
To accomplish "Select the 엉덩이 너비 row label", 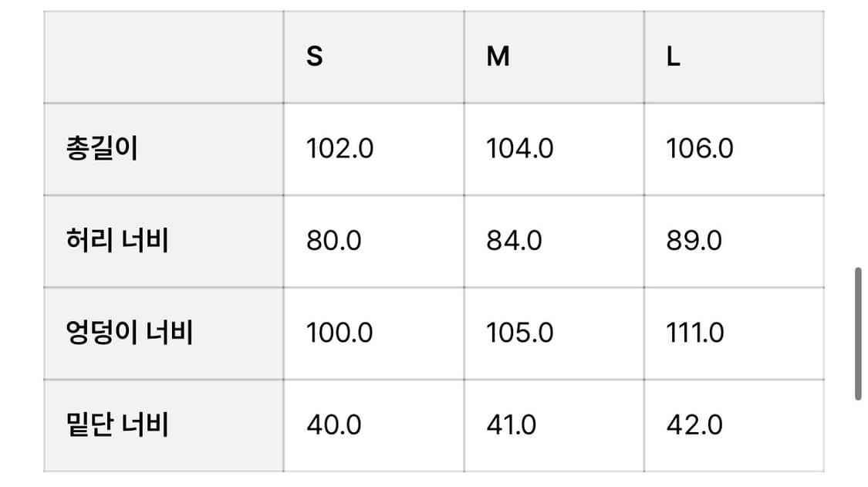I will click(130, 333).
